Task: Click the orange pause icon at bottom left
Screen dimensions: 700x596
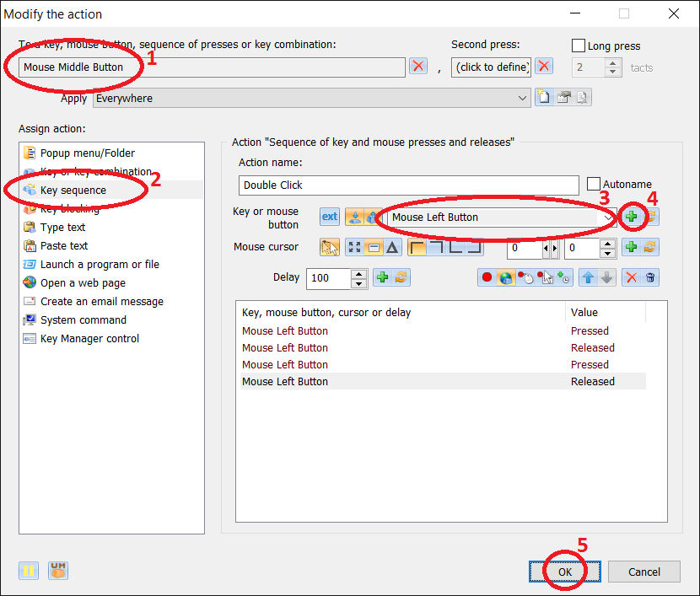Action: tap(30, 571)
